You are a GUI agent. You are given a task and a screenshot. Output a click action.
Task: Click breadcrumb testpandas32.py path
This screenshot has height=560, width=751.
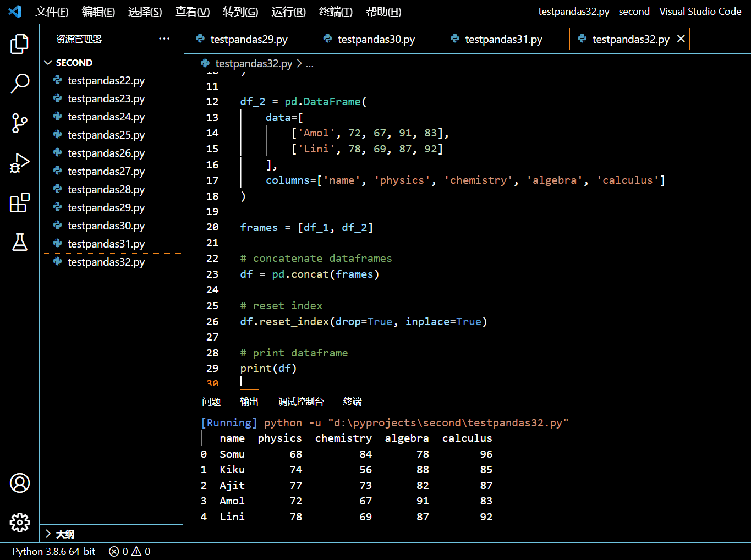pos(254,63)
